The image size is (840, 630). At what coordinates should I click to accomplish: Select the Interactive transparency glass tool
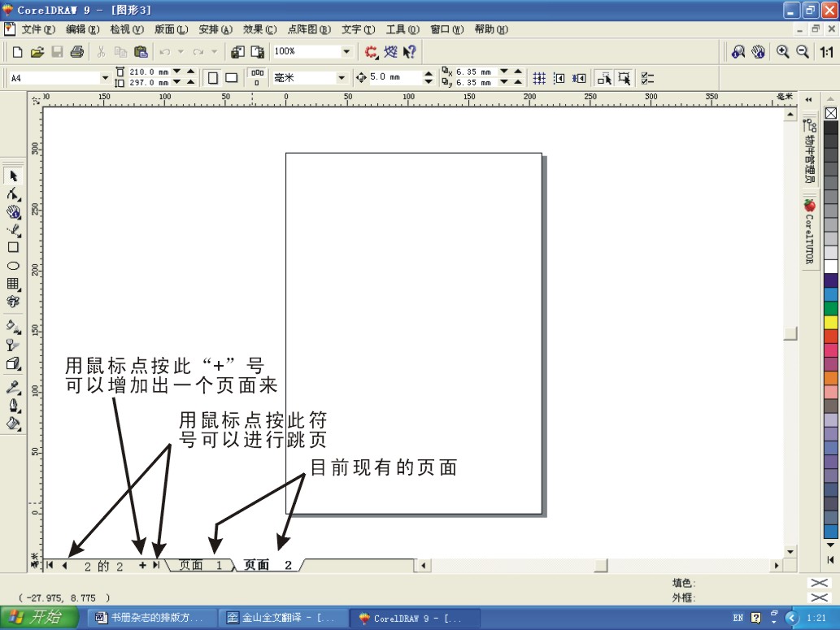[x=13, y=345]
